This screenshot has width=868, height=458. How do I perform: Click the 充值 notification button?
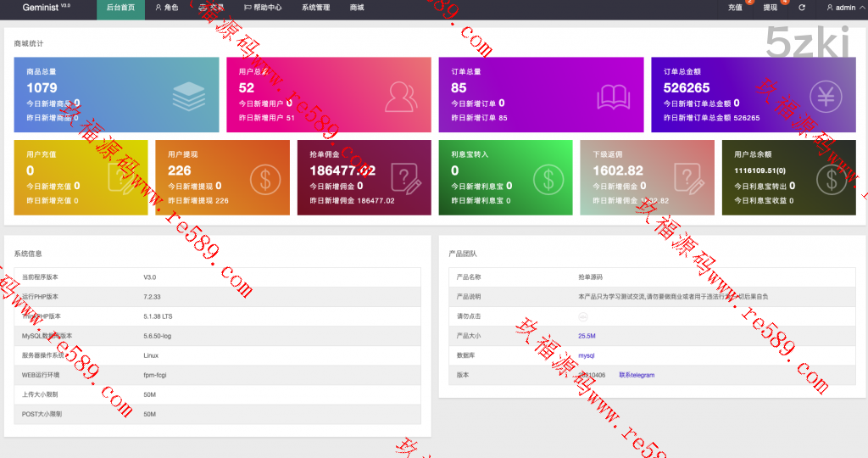[735, 8]
